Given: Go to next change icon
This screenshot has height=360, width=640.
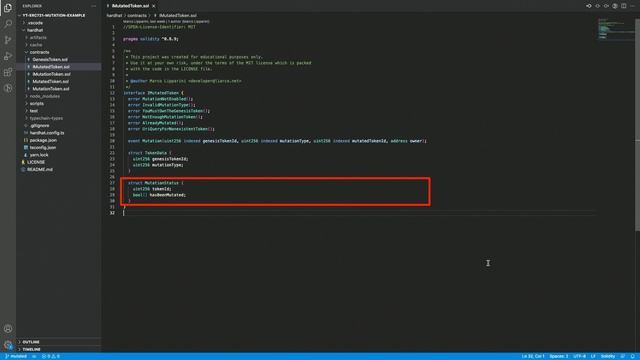Looking at the screenshot, I should [x=606, y=6].
